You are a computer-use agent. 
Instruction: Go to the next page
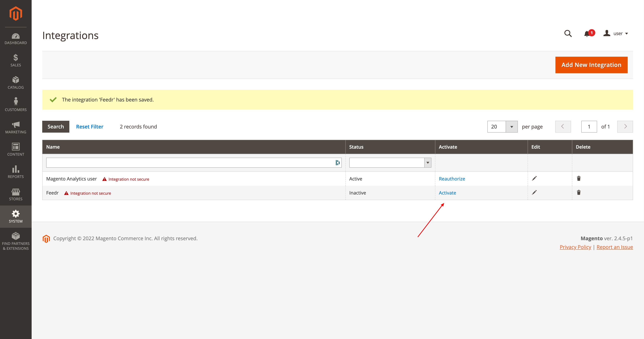click(625, 127)
